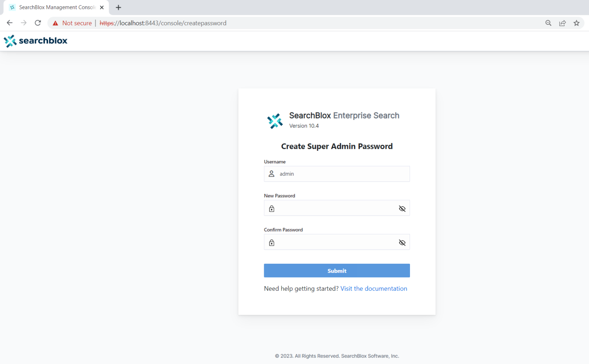
Task: Focus the Username input field
Action: pos(337,174)
